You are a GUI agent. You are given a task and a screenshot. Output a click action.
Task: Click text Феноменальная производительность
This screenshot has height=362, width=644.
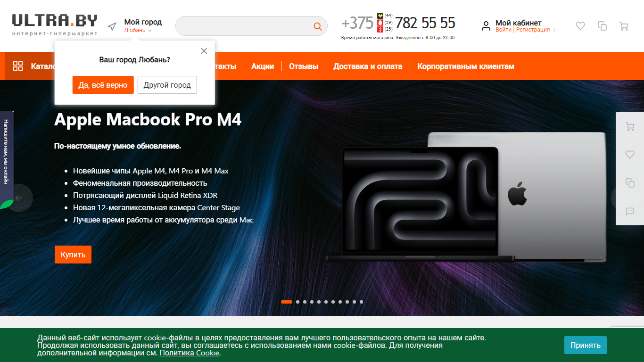140,183
